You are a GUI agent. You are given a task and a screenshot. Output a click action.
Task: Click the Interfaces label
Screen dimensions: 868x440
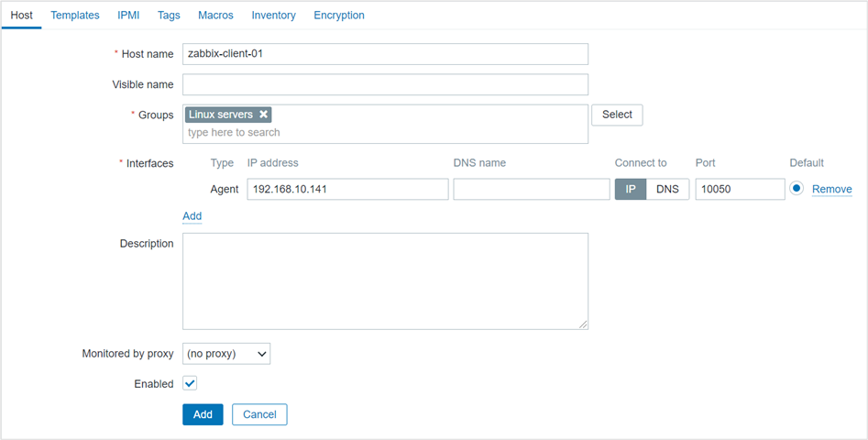pyautogui.click(x=149, y=163)
